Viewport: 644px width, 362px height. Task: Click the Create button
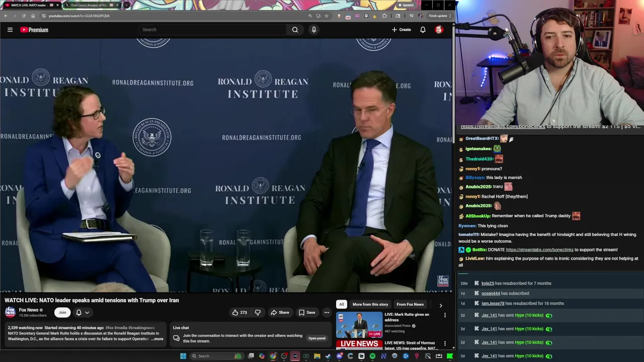(401, 30)
